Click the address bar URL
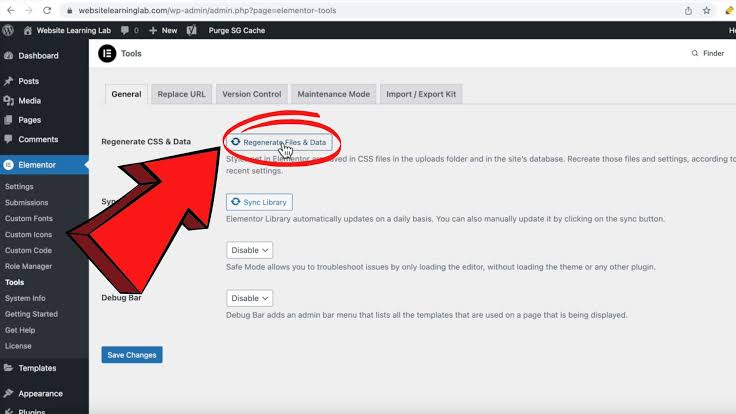This screenshot has height=414, width=736. (207, 10)
